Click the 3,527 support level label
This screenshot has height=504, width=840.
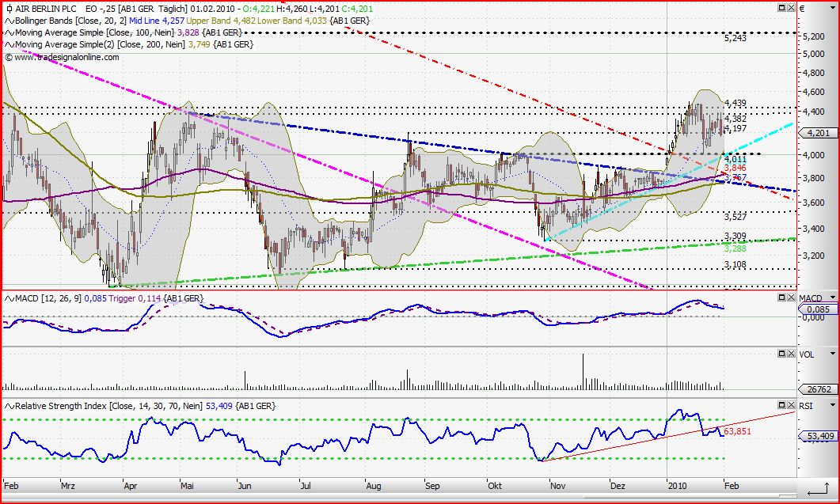click(735, 217)
